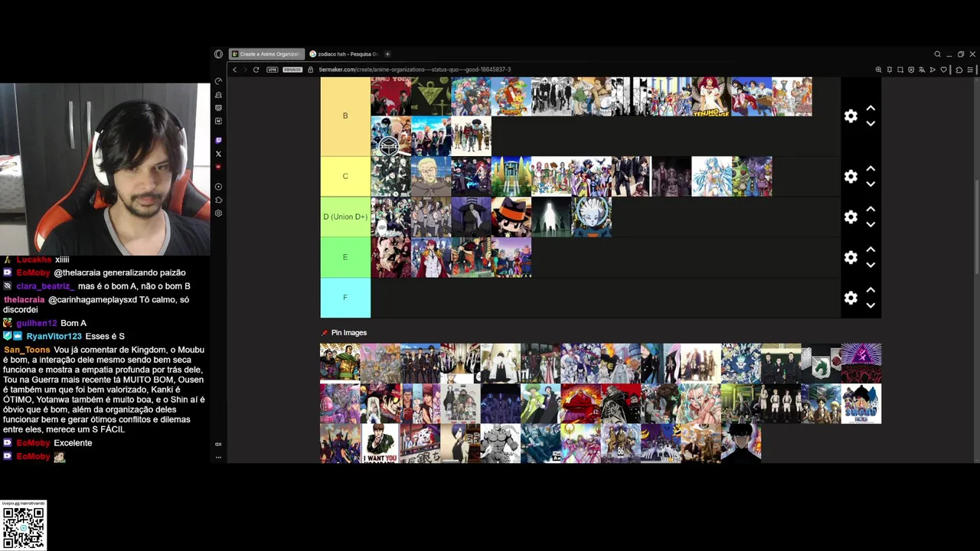Move tier B row up
980x551 pixels.
tap(871, 108)
